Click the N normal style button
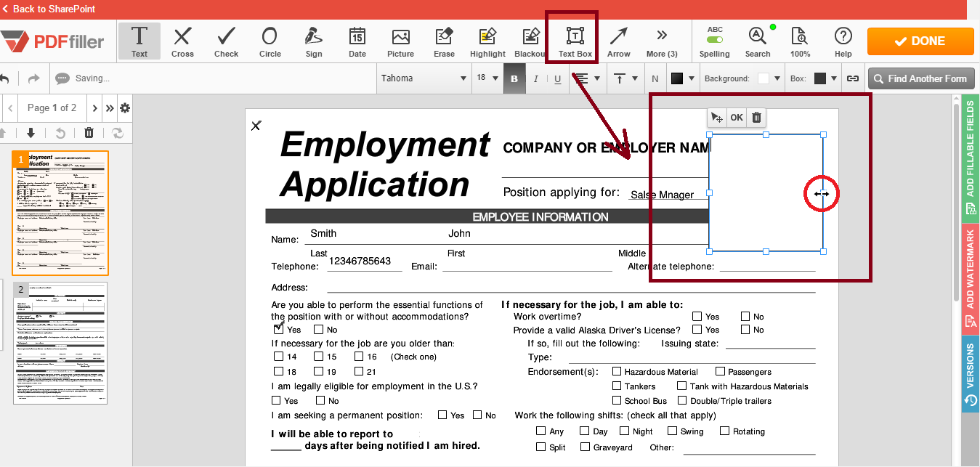 (x=655, y=78)
